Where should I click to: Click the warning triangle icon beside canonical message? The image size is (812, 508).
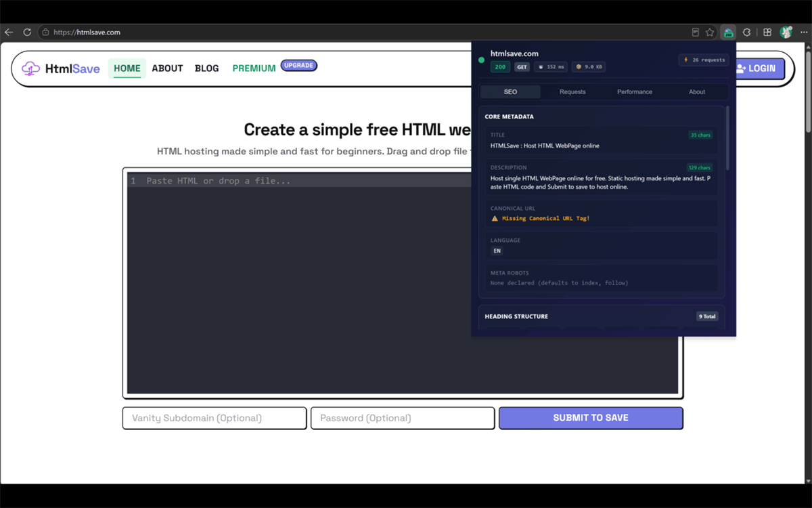tap(495, 219)
